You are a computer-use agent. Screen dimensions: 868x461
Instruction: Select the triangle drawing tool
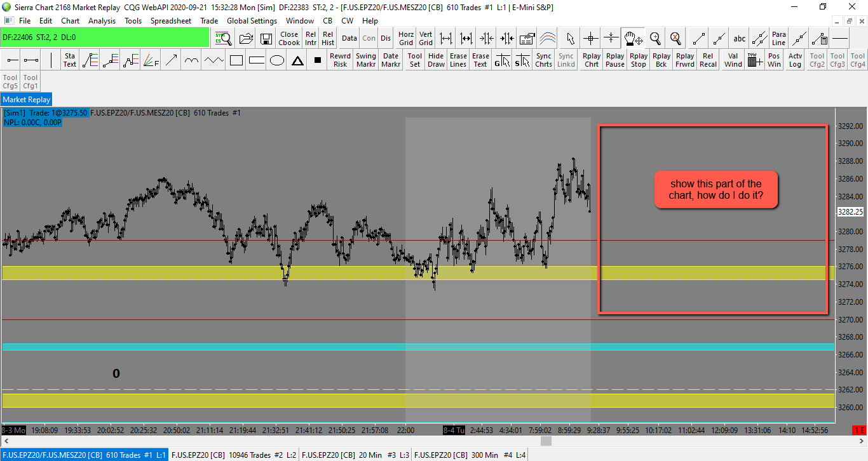point(297,60)
